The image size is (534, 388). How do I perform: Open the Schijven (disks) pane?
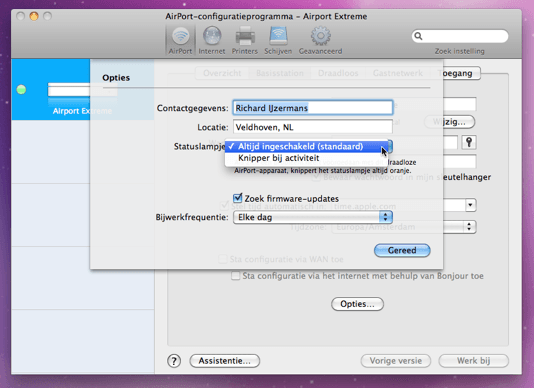coord(278,41)
